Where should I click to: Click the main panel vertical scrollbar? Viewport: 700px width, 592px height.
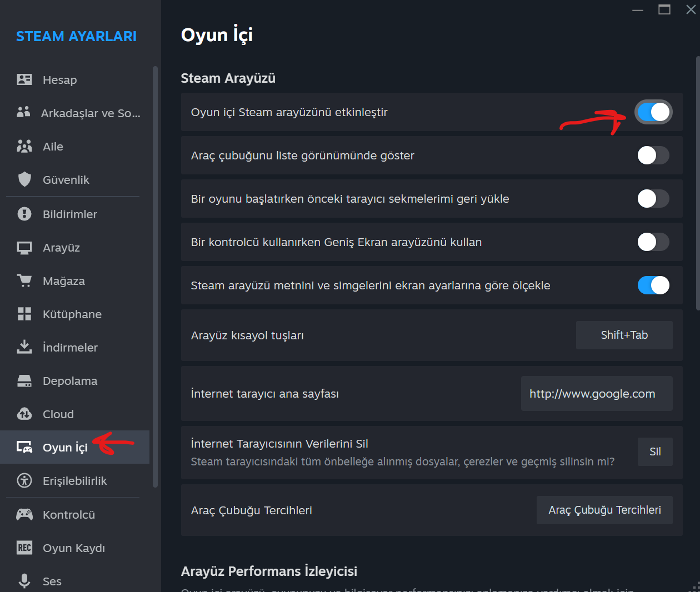tap(698, 183)
